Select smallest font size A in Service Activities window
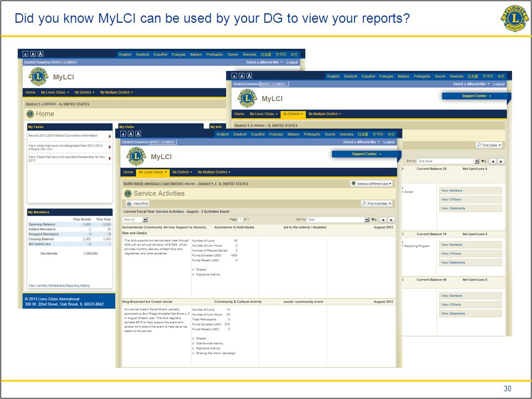The width and height of the screenshot is (532, 399). pyautogui.click(x=123, y=134)
